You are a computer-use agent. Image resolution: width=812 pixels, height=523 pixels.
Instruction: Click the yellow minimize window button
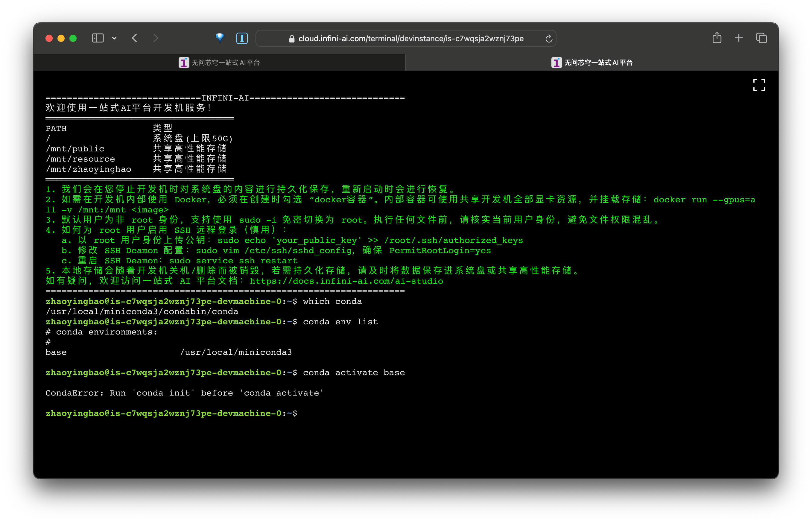(x=61, y=38)
